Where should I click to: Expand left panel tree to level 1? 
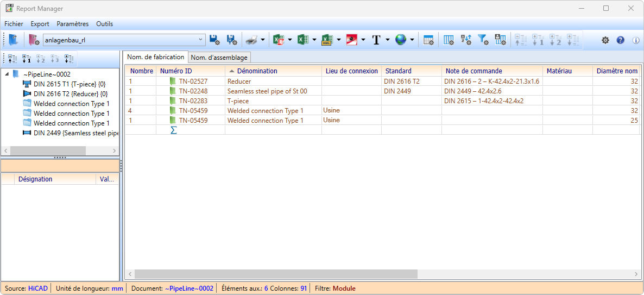[x=27, y=59]
